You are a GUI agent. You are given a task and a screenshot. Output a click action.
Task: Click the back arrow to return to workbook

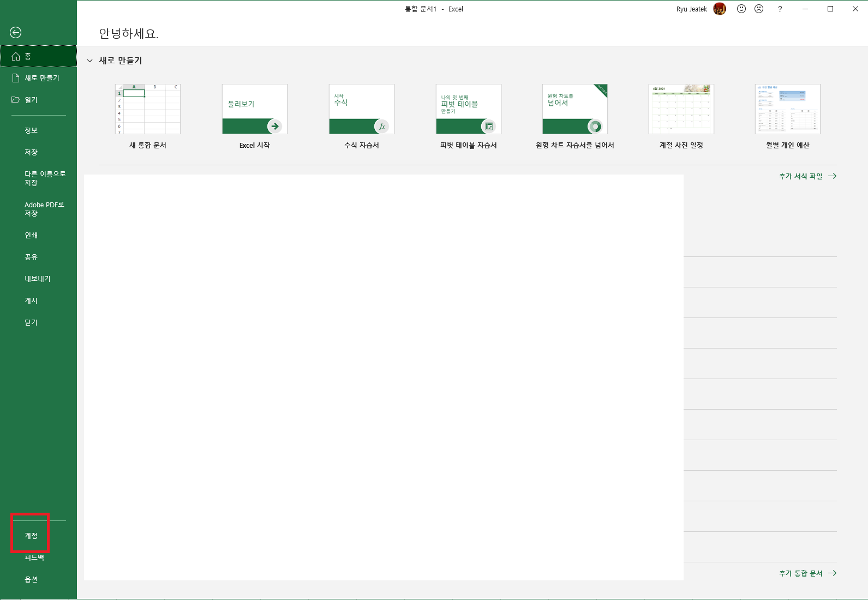coord(16,33)
